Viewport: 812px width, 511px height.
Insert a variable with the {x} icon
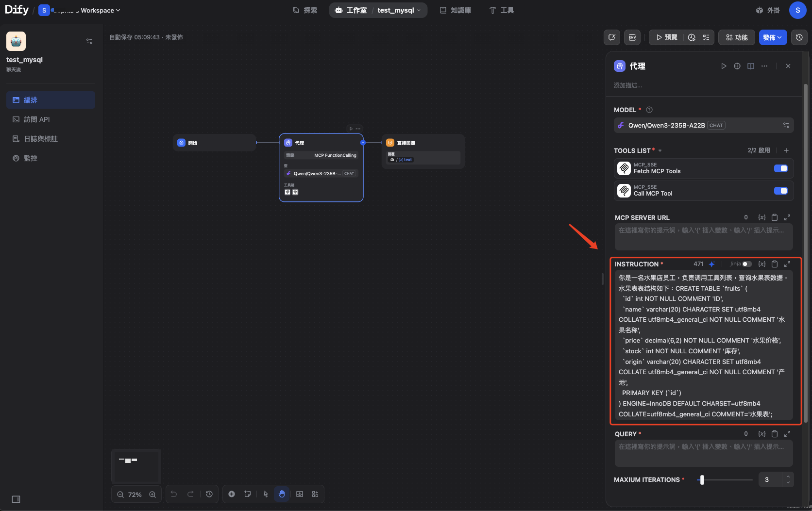pyautogui.click(x=761, y=264)
